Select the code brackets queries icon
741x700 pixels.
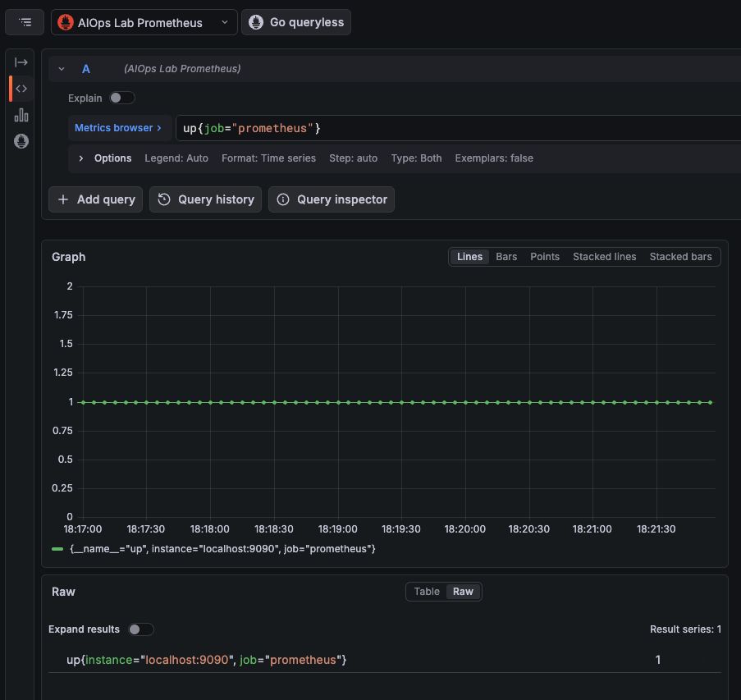(x=21, y=89)
